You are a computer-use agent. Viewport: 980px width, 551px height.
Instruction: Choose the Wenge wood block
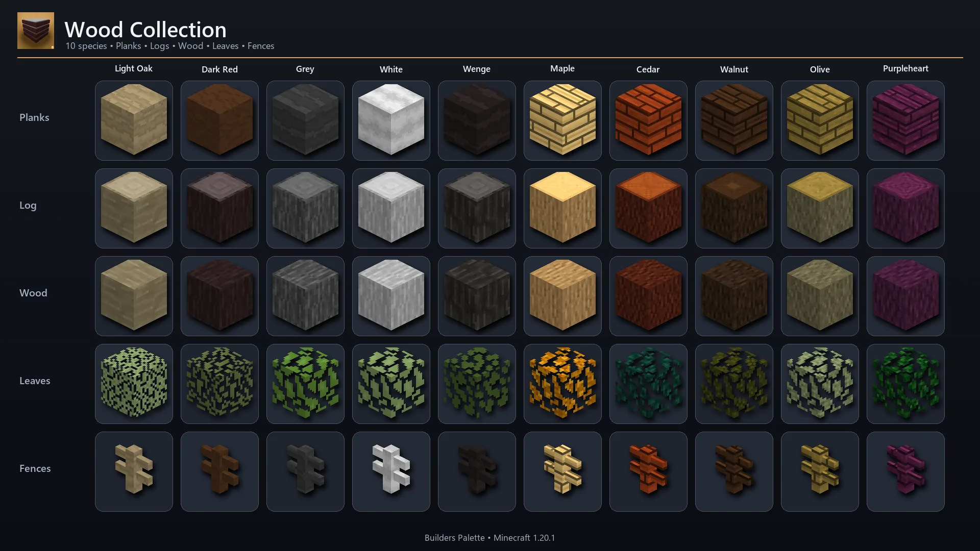point(477,296)
